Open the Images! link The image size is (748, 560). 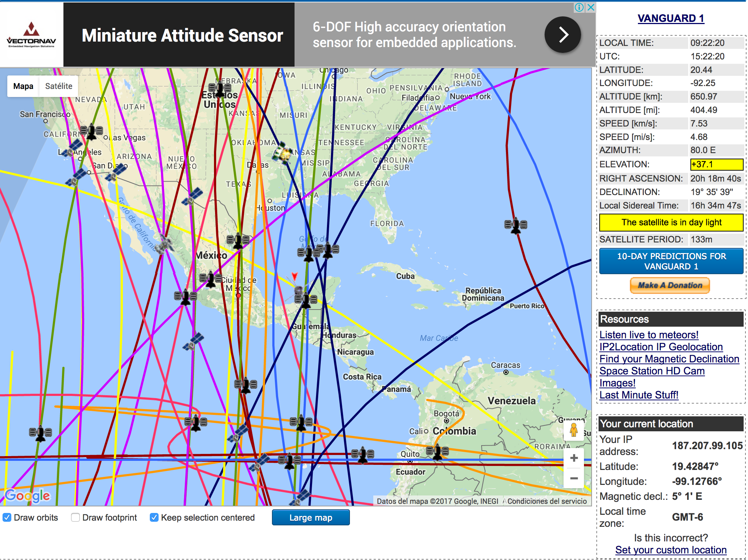[x=617, y=383]
